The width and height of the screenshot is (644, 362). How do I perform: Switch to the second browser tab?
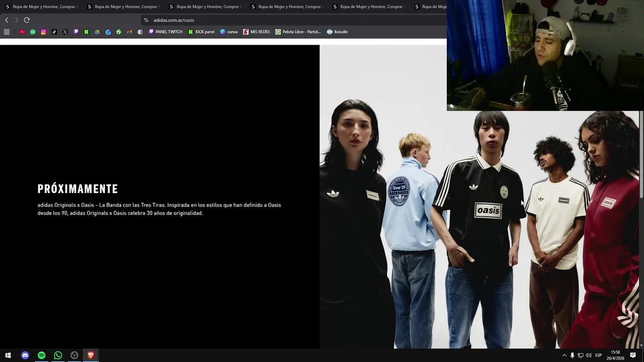pyautogui.click(x=123, y=7)
